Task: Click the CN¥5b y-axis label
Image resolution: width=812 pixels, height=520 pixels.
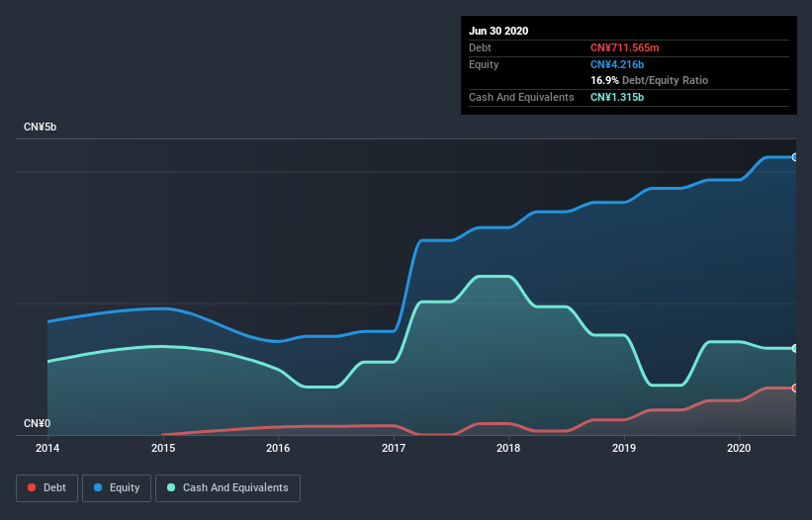Action: (40, 128)
